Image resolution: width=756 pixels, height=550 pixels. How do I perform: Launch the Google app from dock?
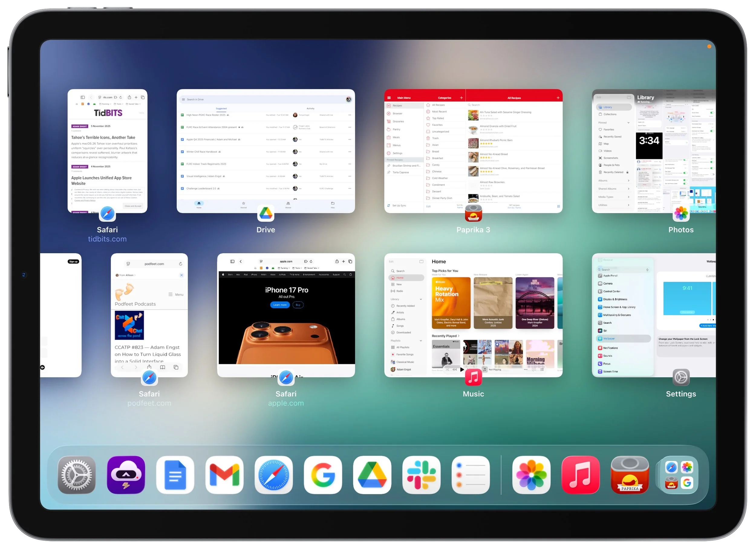323,475
